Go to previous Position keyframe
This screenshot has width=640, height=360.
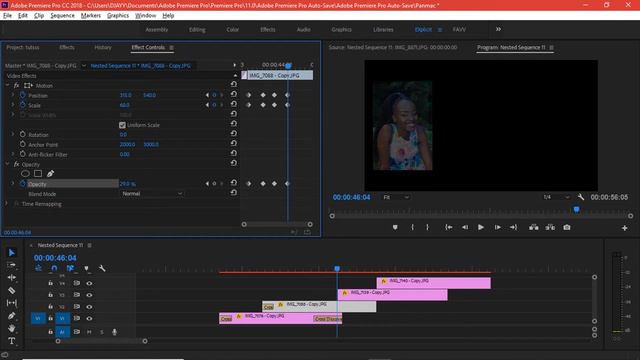point(207,95)
